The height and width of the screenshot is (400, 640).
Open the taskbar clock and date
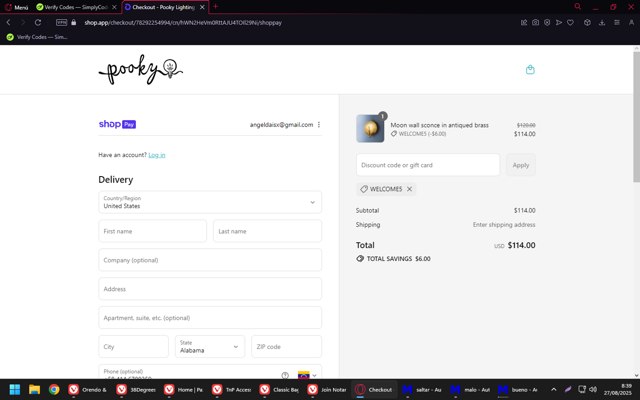(618, 389)
